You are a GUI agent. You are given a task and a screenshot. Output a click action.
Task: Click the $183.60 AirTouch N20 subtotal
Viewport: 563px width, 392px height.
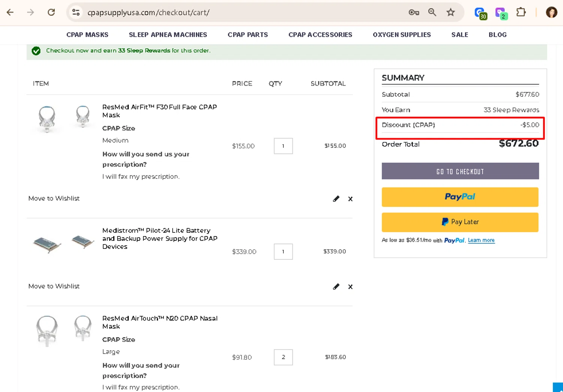point(336,357)
